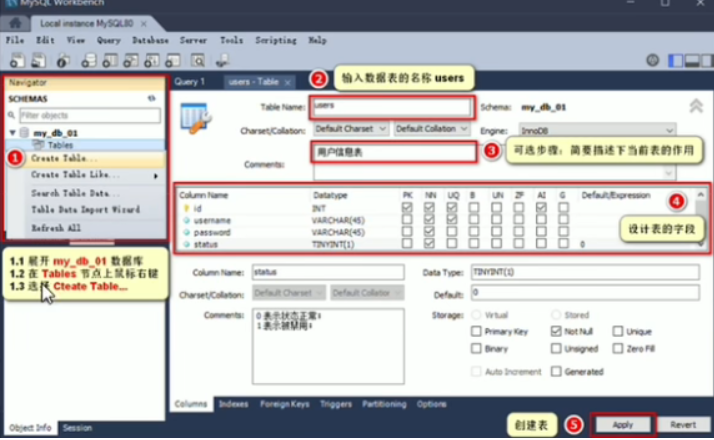Click the Apply button
Screen dimensions: 714x440
click(x=623, y=425)
